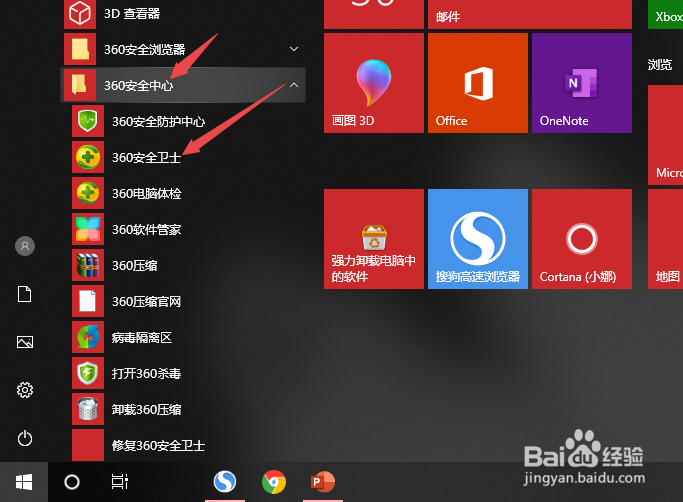Click the 浏览 group header
Image resolution: width=683 pixels, height=502 pixels.
pyautogui.click(x=659, y=65)
